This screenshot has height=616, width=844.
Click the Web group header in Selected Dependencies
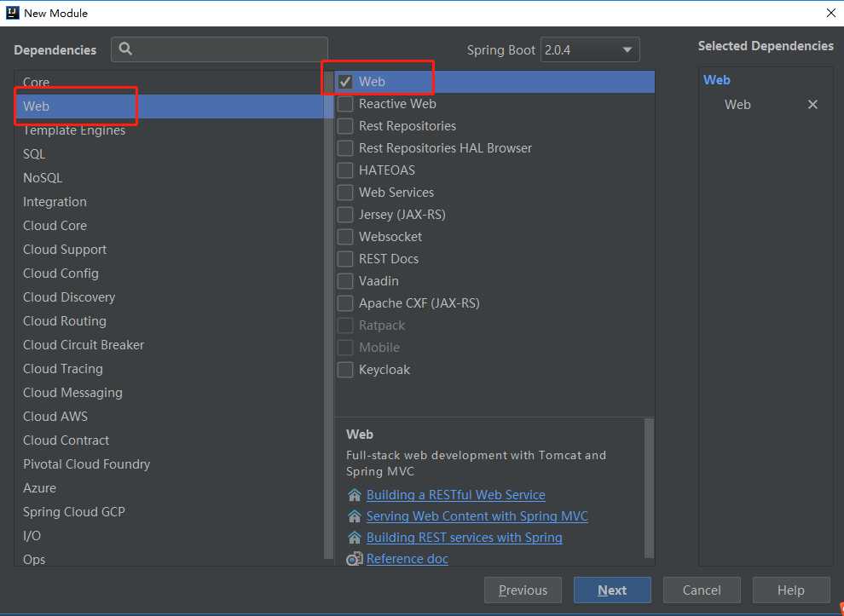coord(716,80)
